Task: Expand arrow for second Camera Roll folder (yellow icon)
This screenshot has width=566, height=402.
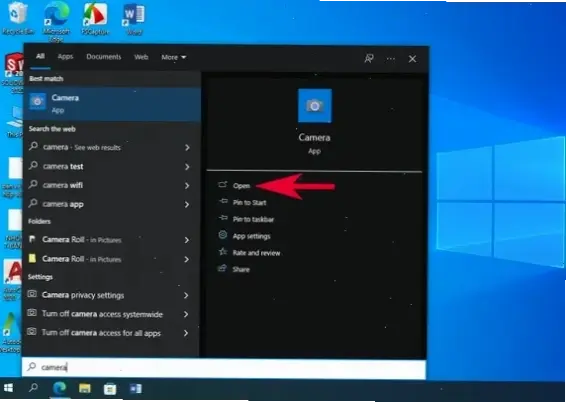Action: coord(187,259)
